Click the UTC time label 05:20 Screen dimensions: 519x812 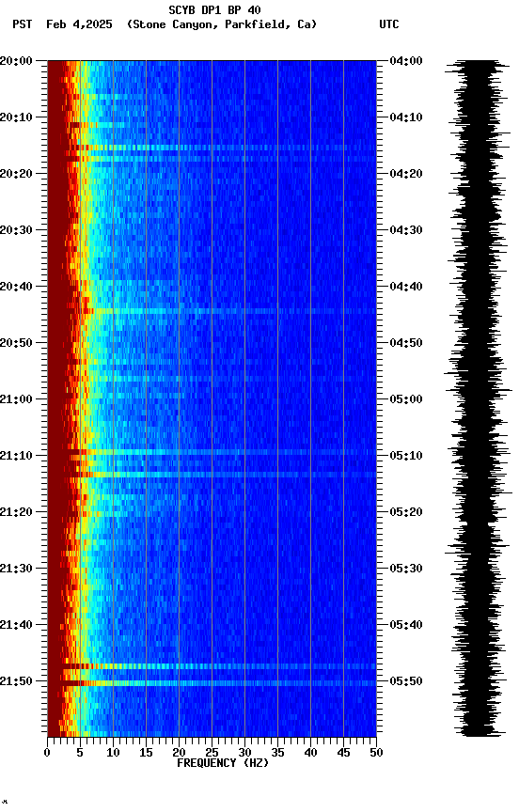pyautogui.click(x=406, y=512)
